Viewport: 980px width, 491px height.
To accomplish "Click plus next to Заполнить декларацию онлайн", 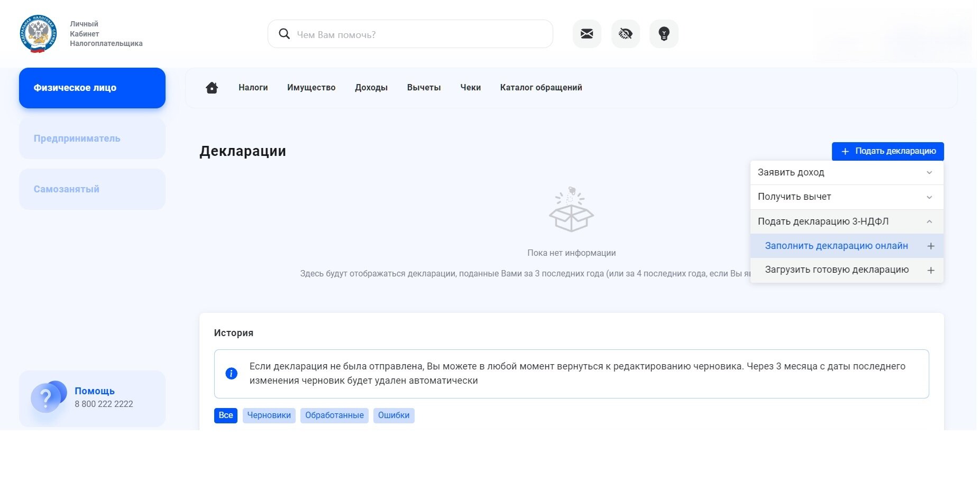I will (x=931, y=246).
